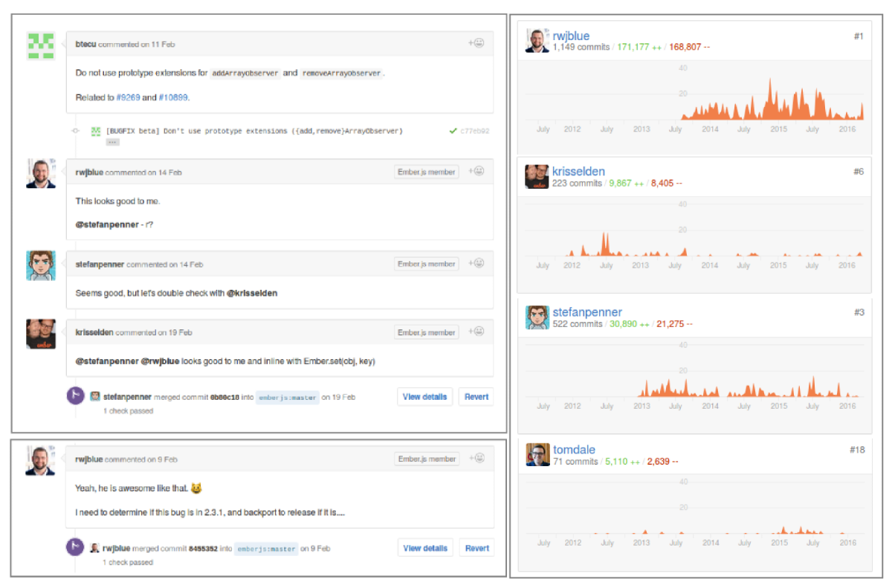Add emoji reaction to btecu's comment
Image resolution: width=892 pixels, height=588 pixels.
point(476,43)
